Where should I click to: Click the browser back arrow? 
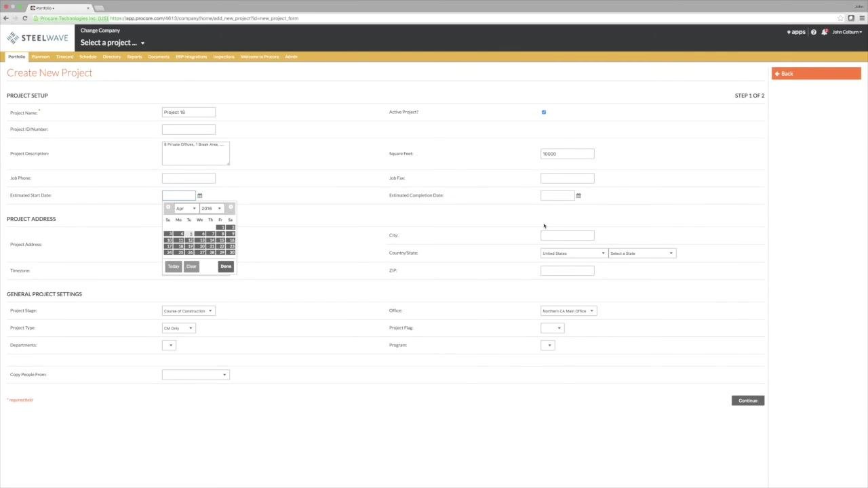6,18
